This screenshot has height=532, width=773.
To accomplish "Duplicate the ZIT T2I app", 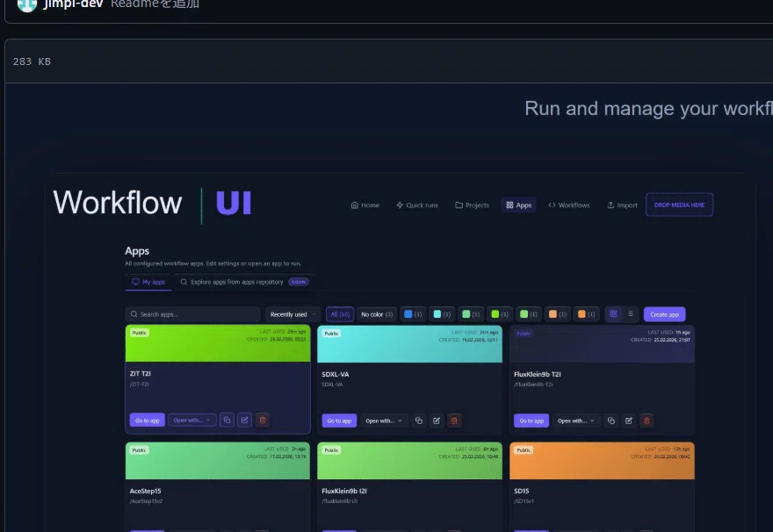I will (x=227, y=421).
